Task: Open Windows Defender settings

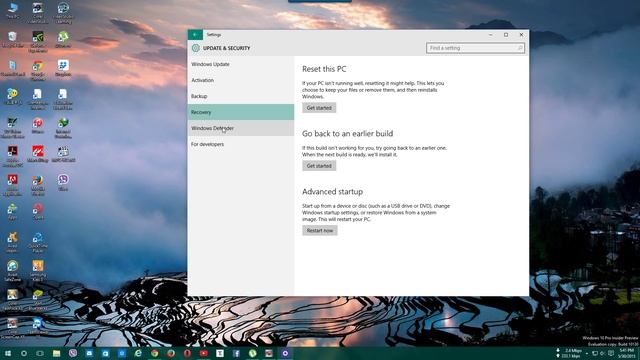Action: click(x=241, y=128)
